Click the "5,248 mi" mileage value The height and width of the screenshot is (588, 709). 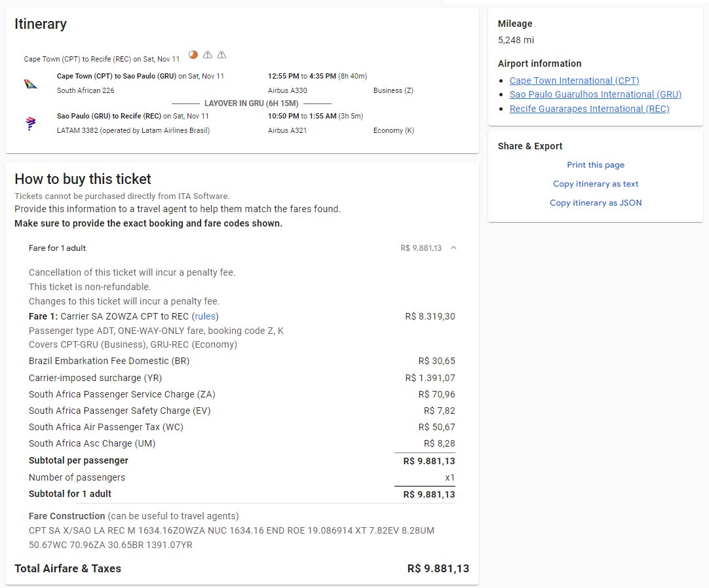point(516,40)
